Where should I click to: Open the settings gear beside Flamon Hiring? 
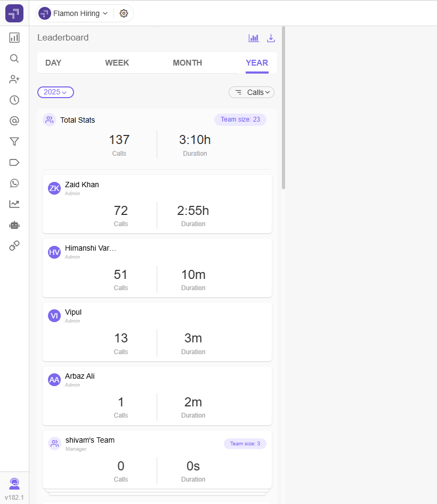(x=124, y=13)
